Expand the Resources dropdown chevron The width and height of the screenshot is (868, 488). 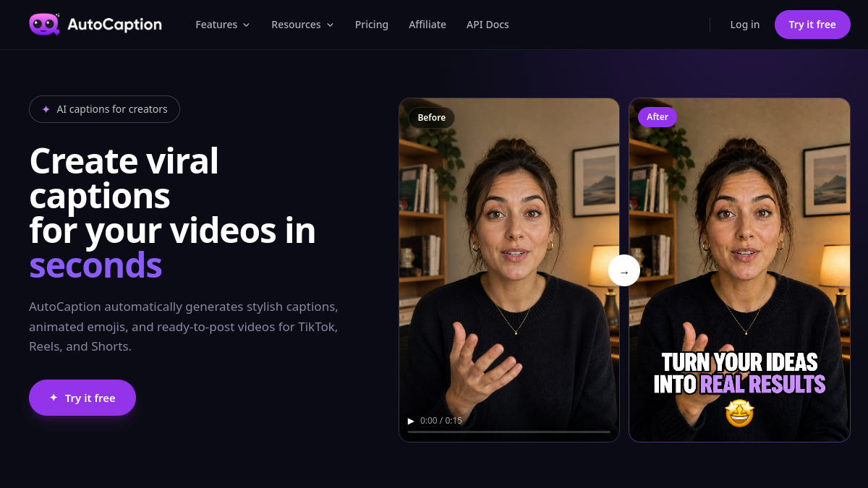[x=330, y=25]
